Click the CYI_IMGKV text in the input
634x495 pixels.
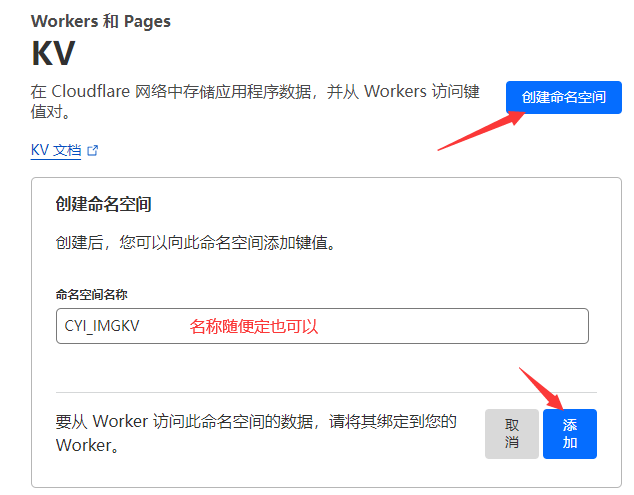pos(100,326)
